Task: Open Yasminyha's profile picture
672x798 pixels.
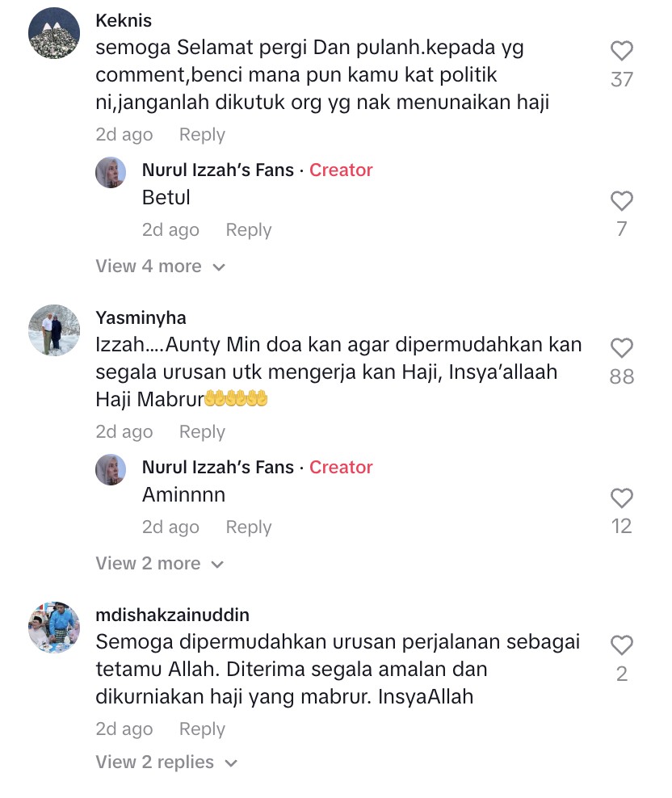Action: (x=54, y=330)
